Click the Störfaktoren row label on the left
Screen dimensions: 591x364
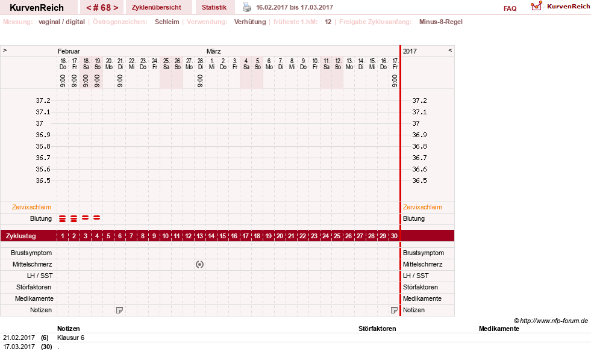(34, 287)
